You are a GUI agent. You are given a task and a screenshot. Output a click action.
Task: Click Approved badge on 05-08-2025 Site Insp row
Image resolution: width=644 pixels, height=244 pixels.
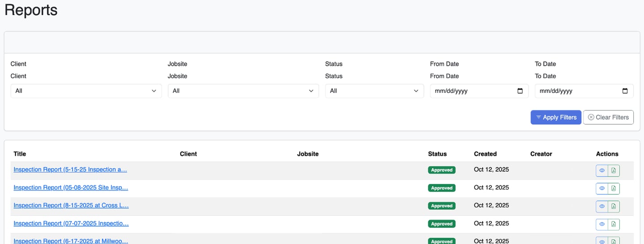(442, 188)
